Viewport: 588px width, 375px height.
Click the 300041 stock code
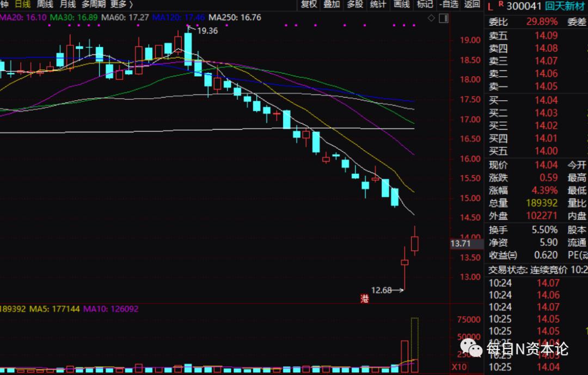(524, 7)
